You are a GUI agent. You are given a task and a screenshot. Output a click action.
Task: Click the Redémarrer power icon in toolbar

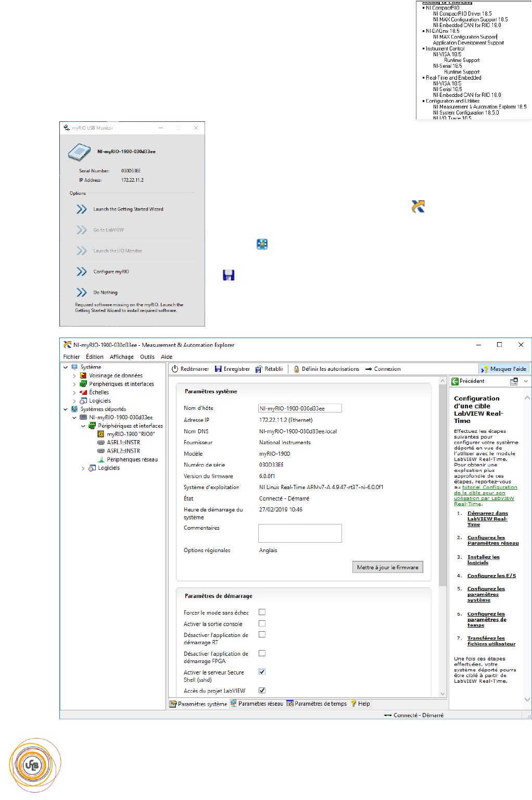point(175,369)
